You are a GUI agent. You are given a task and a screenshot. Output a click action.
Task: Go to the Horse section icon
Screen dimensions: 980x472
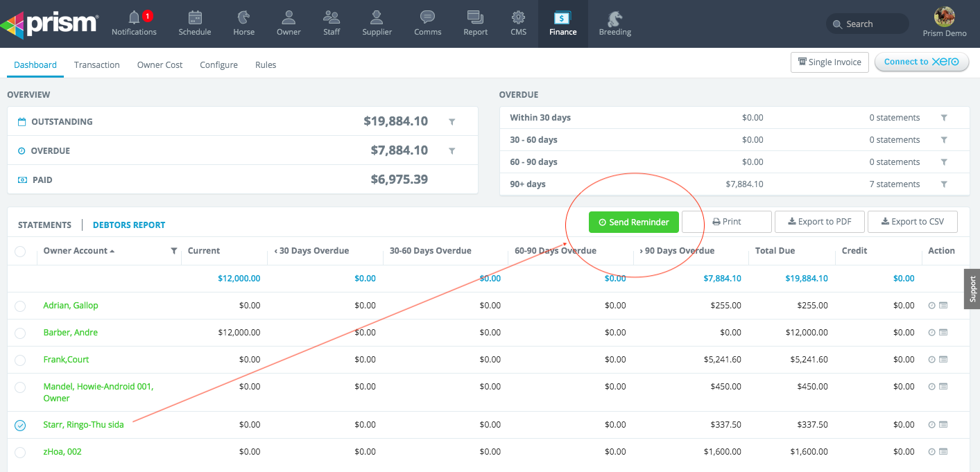coord(244,17)
